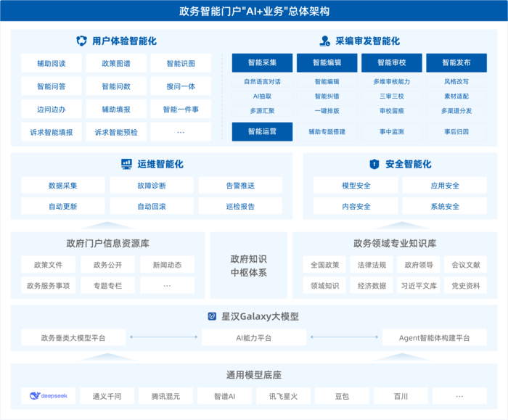Click the 应用安全 tile

444,185
